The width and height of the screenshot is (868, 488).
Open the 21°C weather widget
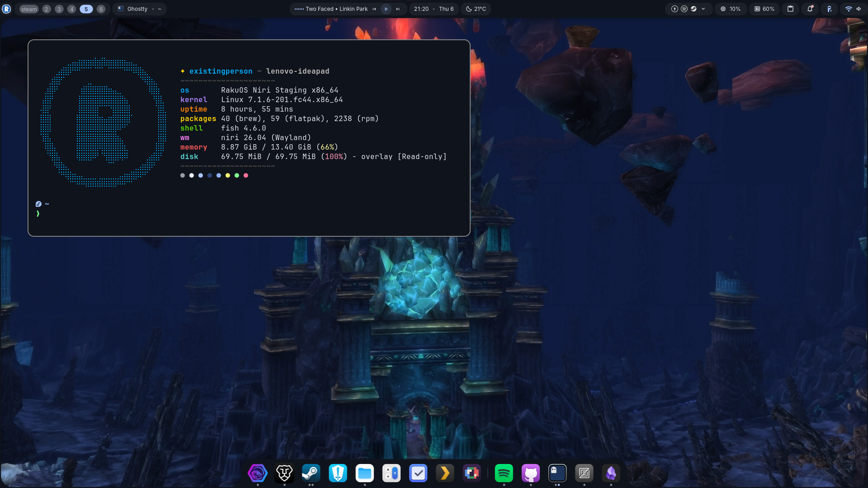pyautogui.click(x=476, y=9)
